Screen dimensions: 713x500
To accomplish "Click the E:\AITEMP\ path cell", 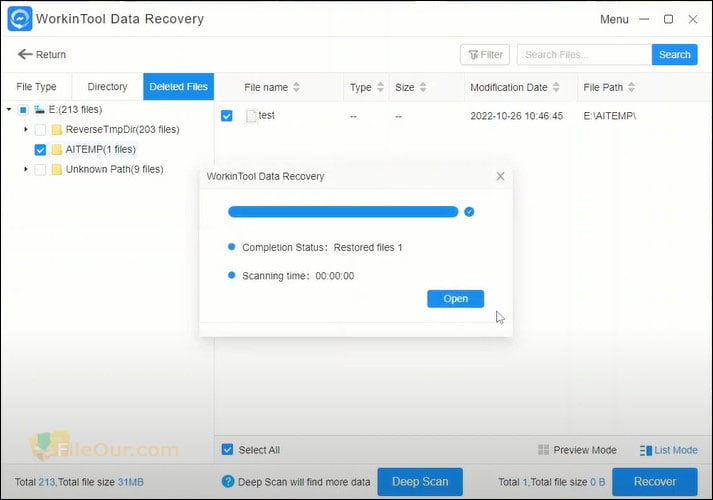I will [x=610, y=116].
